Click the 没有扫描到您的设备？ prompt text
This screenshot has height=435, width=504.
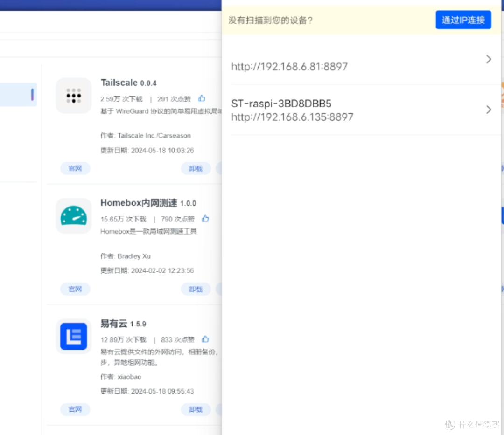[x=270, y=20]
